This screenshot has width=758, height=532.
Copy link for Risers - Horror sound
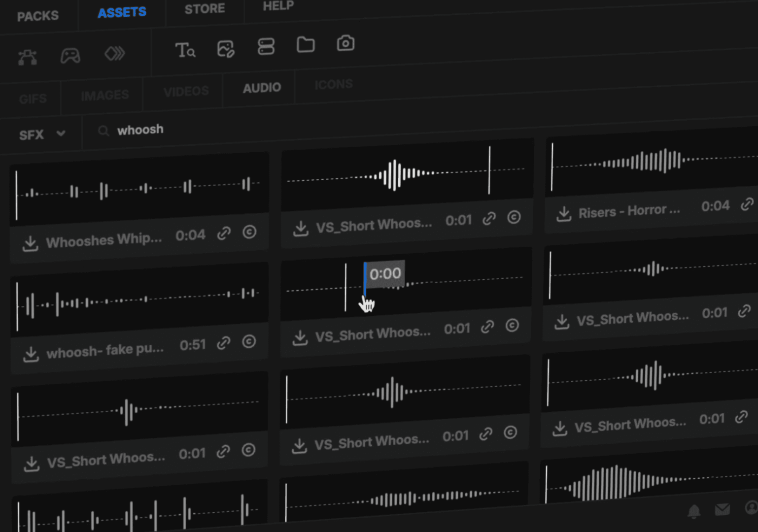[x=747, y=204]
